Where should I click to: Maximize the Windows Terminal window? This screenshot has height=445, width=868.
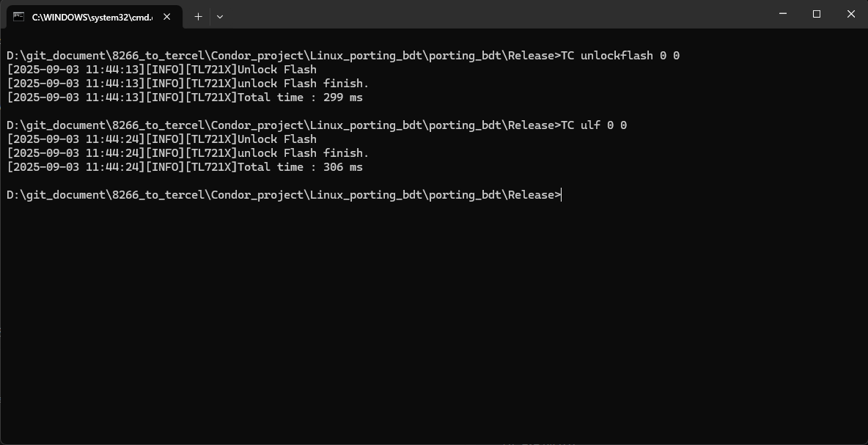pyautogui.click(x=816, y=14)
